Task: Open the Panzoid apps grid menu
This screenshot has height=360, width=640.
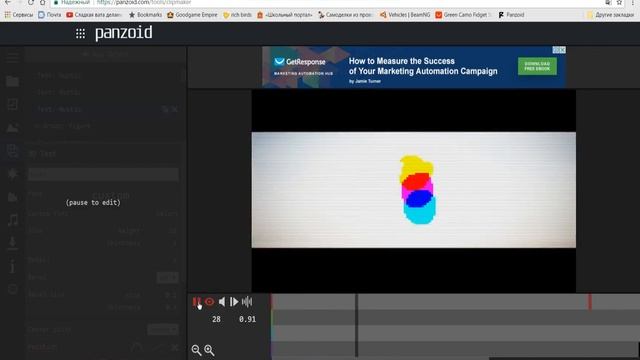Action: pos(80,33)
